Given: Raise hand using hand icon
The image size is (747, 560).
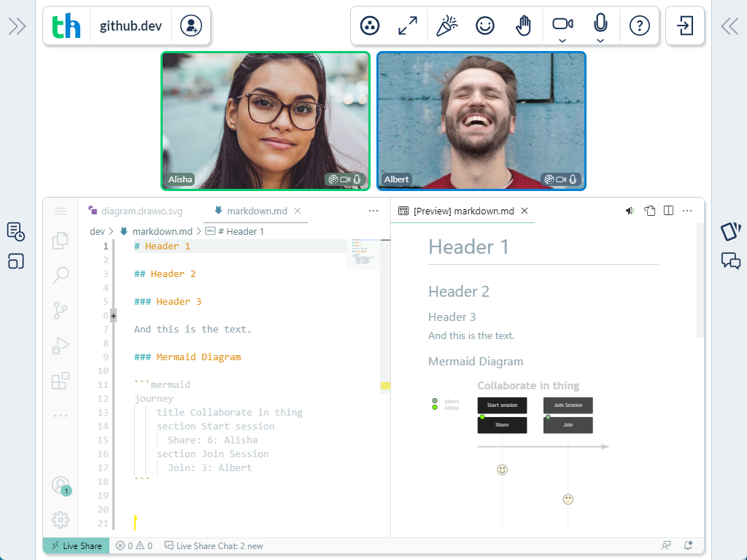Looking at the screenshot, I should click(x=523, y=26).
